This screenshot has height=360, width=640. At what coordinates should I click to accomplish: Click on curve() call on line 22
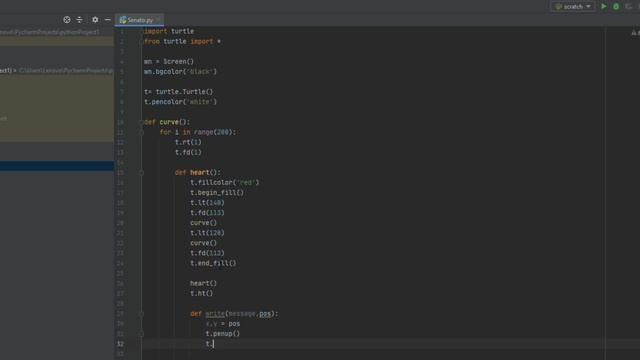point(204,243)
